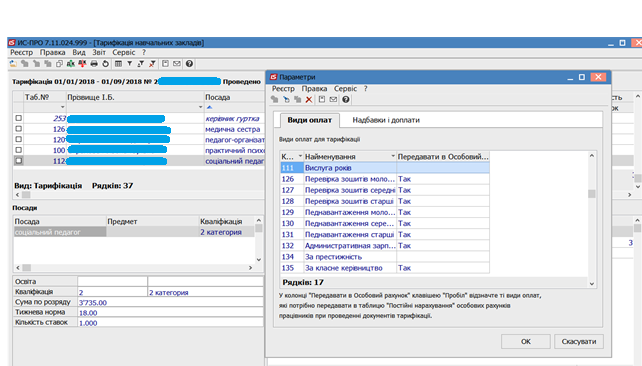Image resolution: width=642 pixels, height=366 pixels.
Task: Open Звіт menu in main window
Action: [99, 52]
